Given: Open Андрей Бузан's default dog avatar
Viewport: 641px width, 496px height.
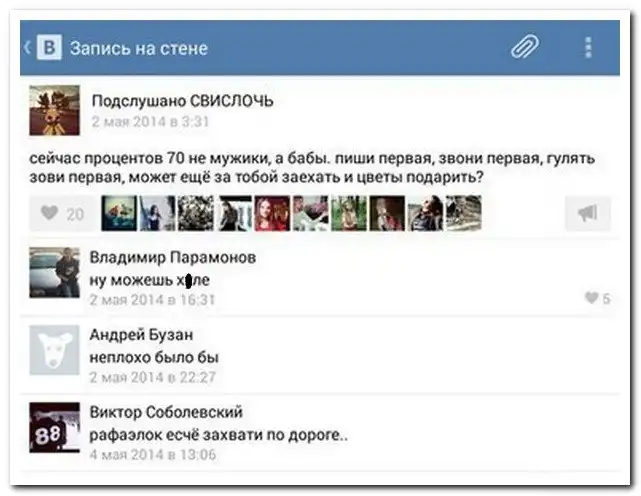Looking at the screenshot, I should [x=54, y=349].
